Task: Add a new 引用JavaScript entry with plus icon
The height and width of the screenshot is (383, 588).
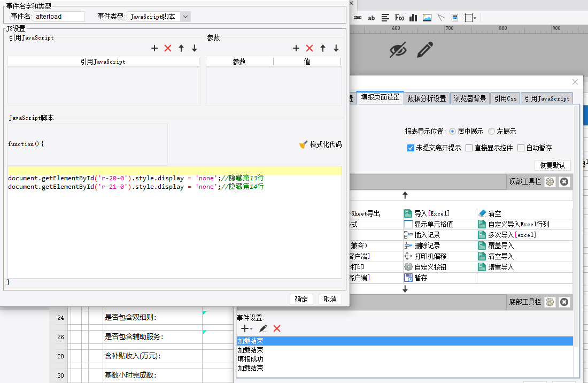Action: pos(154,48)
